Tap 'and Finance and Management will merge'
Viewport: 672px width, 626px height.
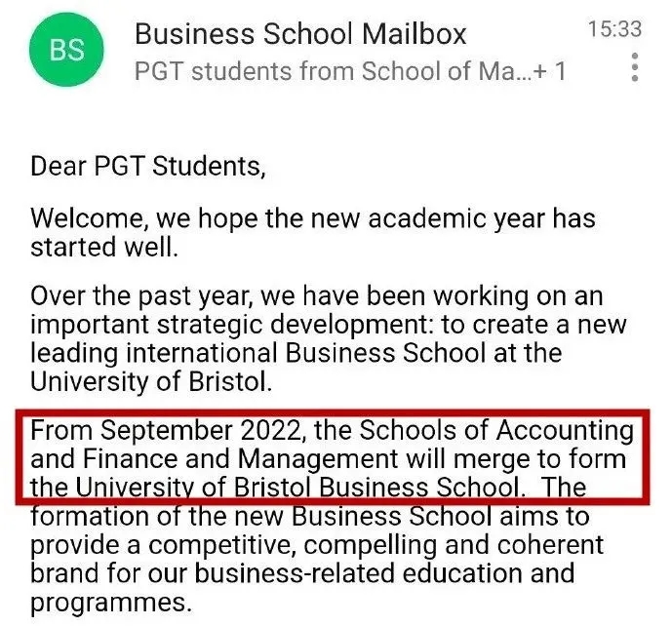pyautogui.click(x=266, y=459)
